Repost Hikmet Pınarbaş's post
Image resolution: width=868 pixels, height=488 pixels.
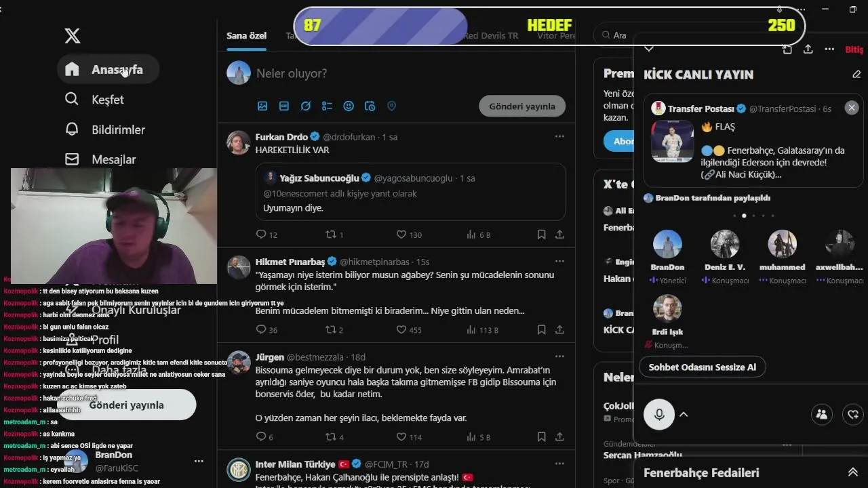pyautogui.click(x=332, y=329)
